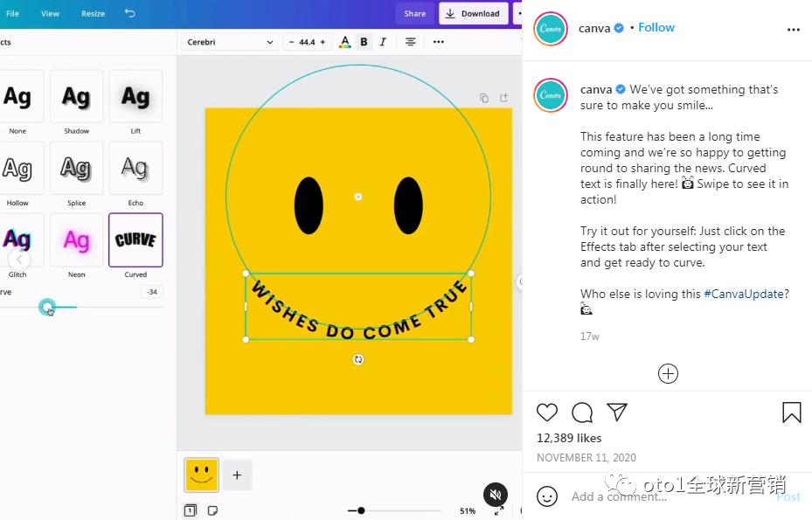Click the center point of circle guide
The height and width of the screenshot is (520, 812).
(x=357, y=197)
